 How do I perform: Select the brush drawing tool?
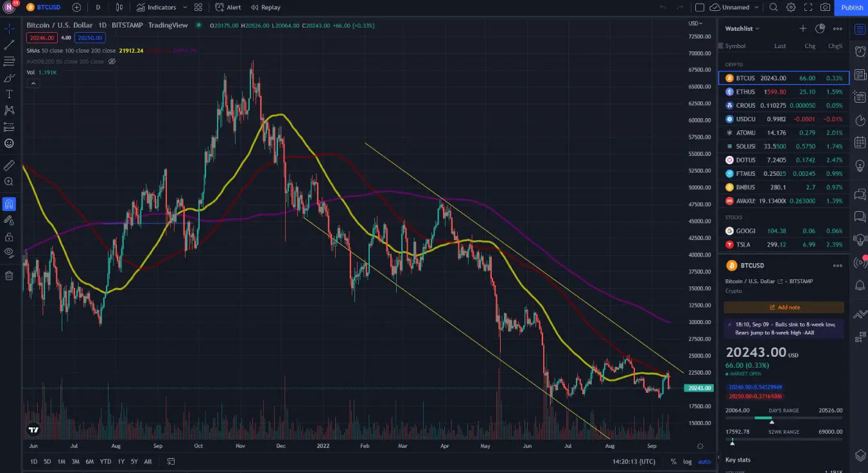click(9, 78)
